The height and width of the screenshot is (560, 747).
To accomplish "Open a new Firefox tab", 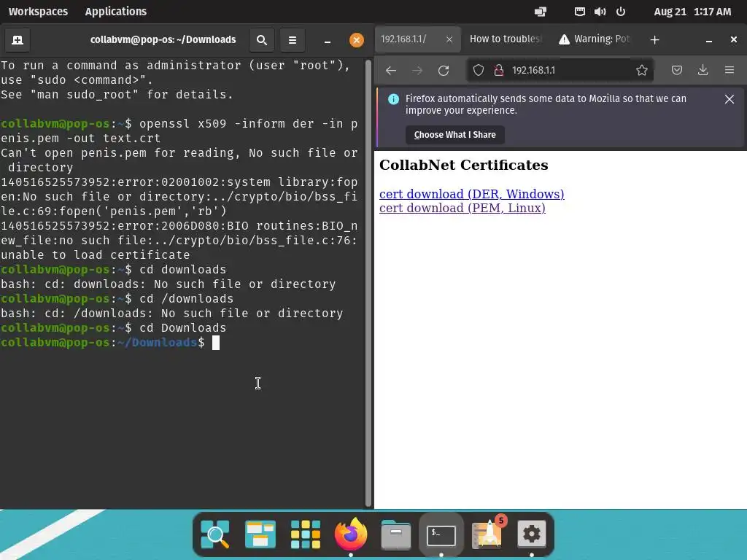I will 654,40.
